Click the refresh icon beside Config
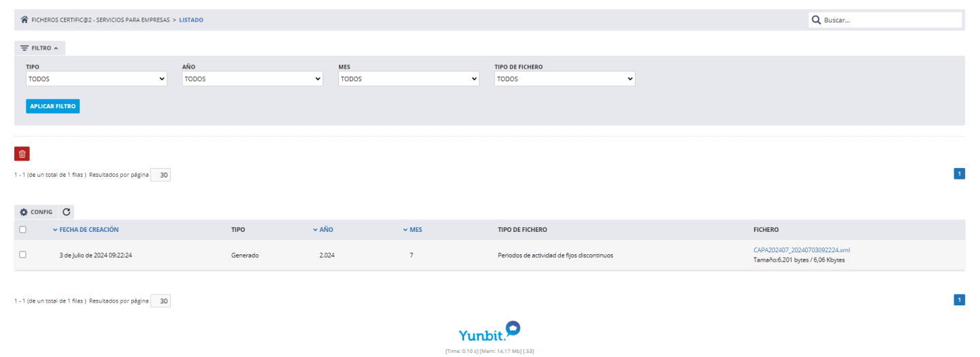The height and width of the screenshot is (357, 980). 66,212
